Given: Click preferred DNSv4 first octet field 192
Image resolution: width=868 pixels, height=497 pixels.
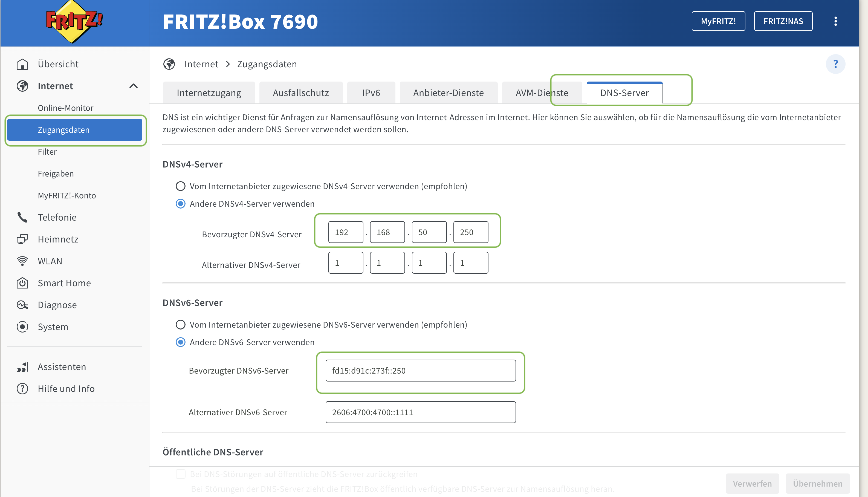Looking at the screenshot, I should point(346,232).
